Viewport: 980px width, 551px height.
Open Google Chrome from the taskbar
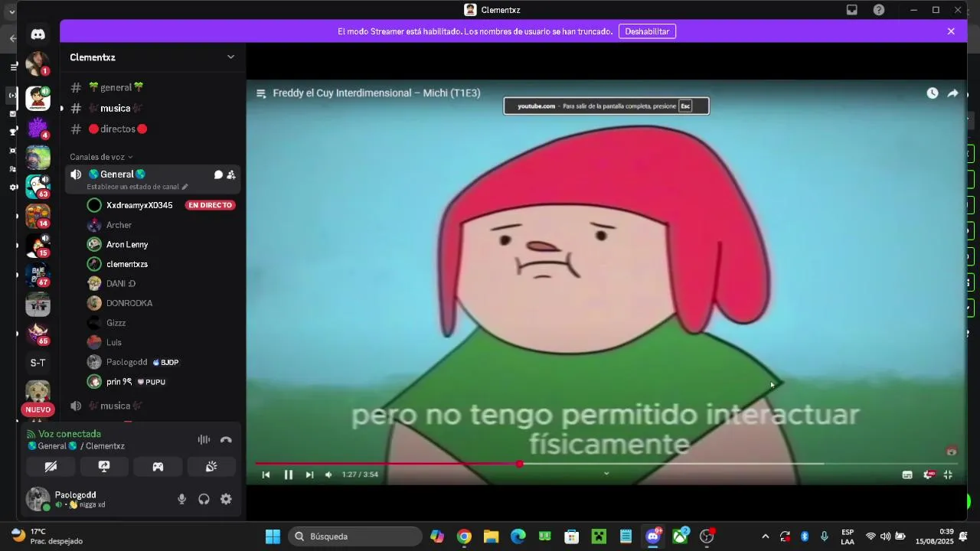coord(464,536)
